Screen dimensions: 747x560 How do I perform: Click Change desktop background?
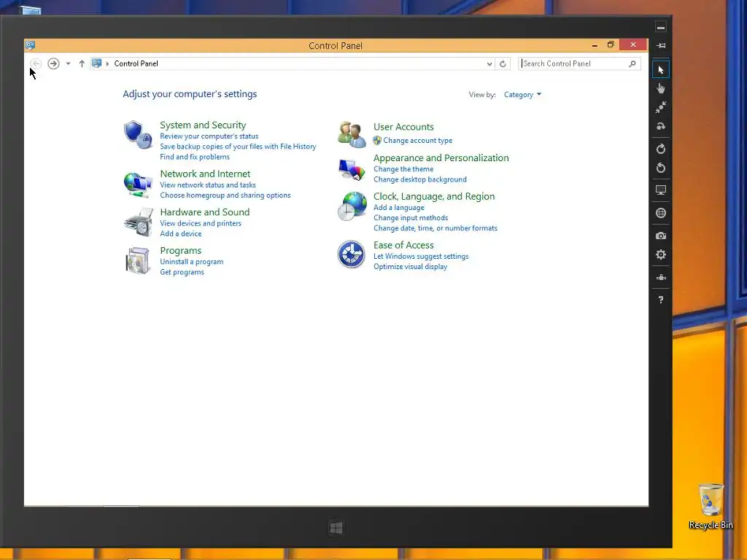pyautogui.click(x=420, y=179)
